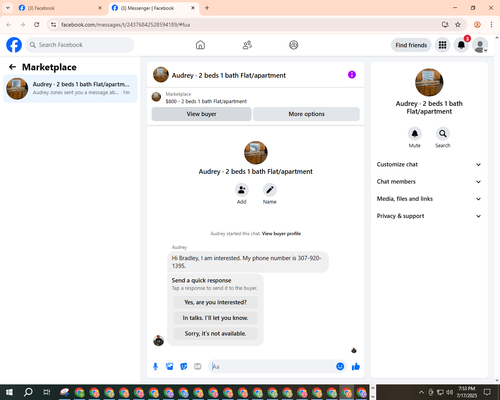This screenshot has height=400, width=500.
Task: Expand the Chat members section
Action: pyautogui.click(x=429, y=182)
